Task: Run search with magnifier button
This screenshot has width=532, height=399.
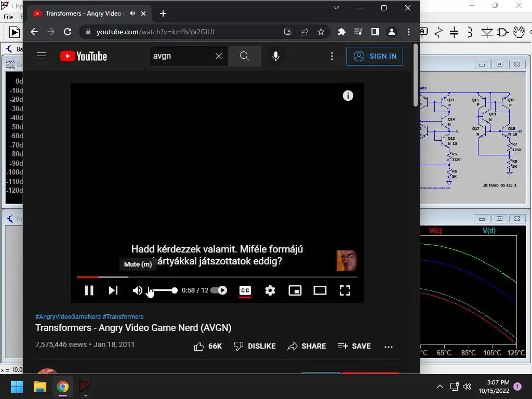Action: tap(245, 56)
